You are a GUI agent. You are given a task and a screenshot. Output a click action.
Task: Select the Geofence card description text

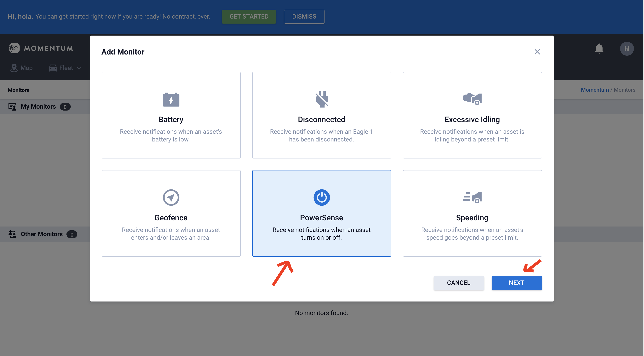[x=171, y=233]
